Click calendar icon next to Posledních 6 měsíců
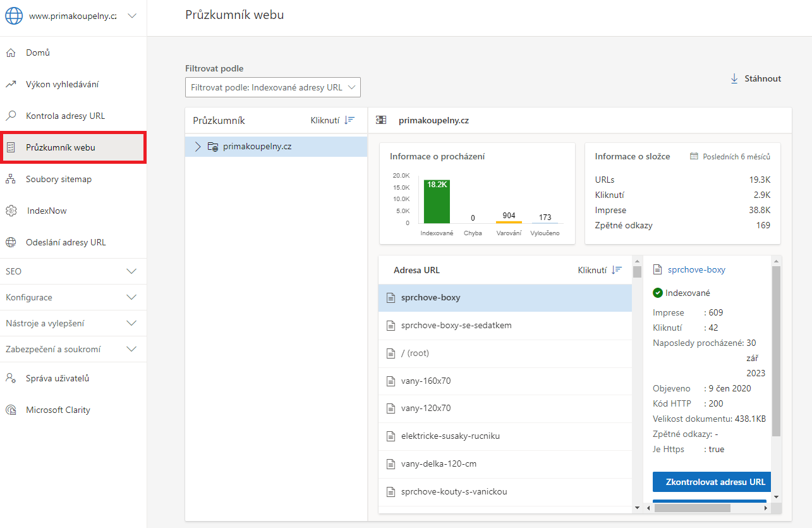The width and height of the screenshot is (812, 528). [x=694, y=156]
